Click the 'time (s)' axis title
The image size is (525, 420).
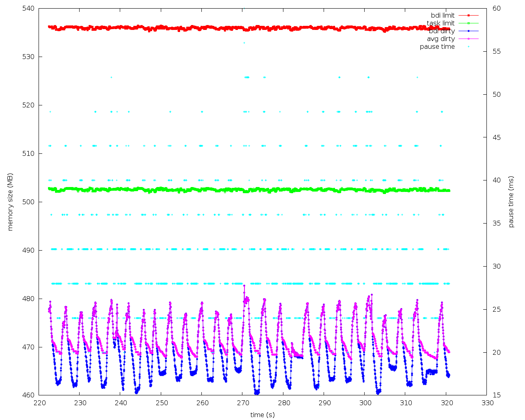click(x=262, y=415)
